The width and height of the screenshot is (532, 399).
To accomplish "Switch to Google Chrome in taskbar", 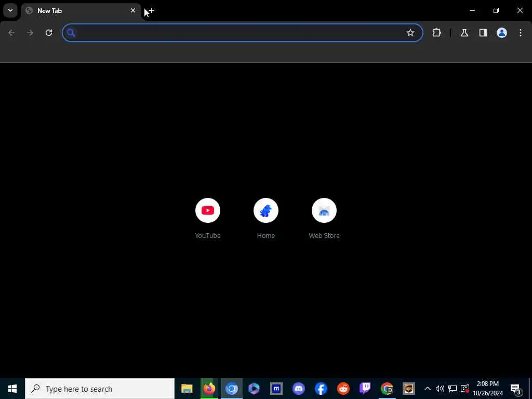I will tap(387, 389).
